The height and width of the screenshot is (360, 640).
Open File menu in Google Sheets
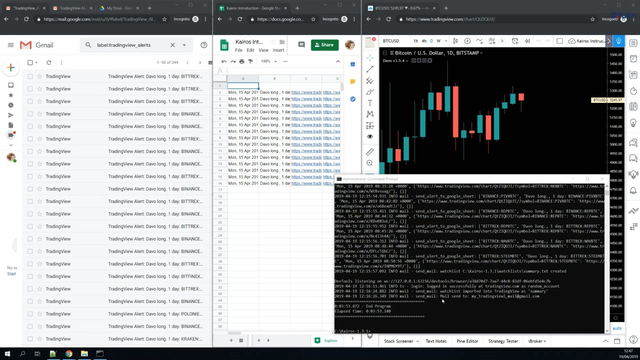(x=238, y=50)
